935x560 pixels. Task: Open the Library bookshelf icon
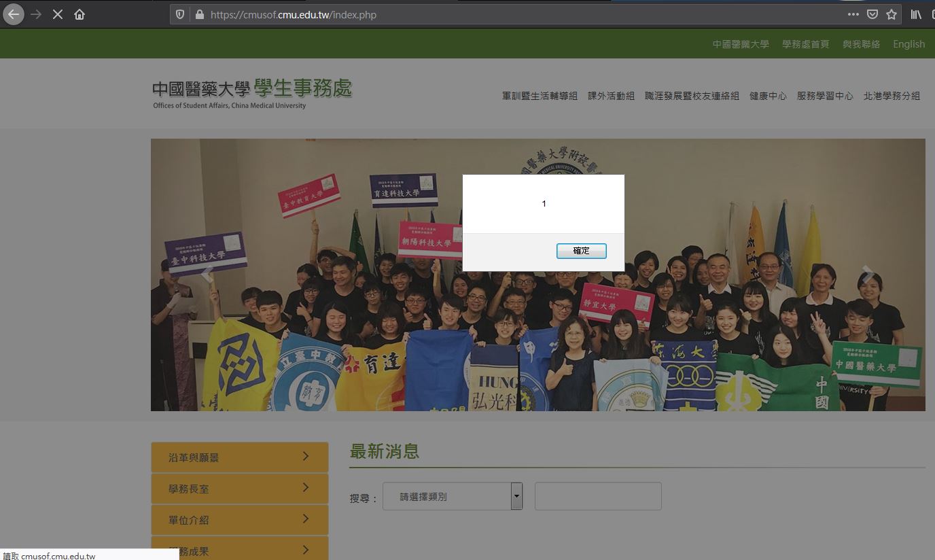coord(917,14)
